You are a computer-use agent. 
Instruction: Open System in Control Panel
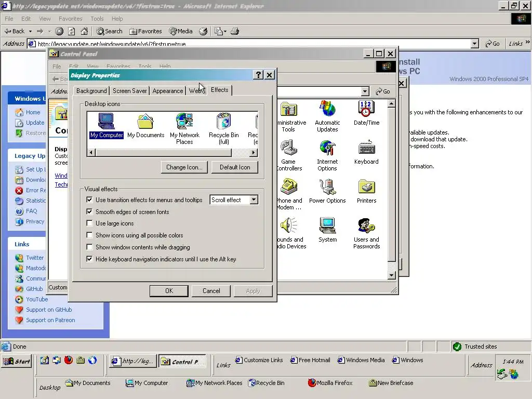pos(327,230)
